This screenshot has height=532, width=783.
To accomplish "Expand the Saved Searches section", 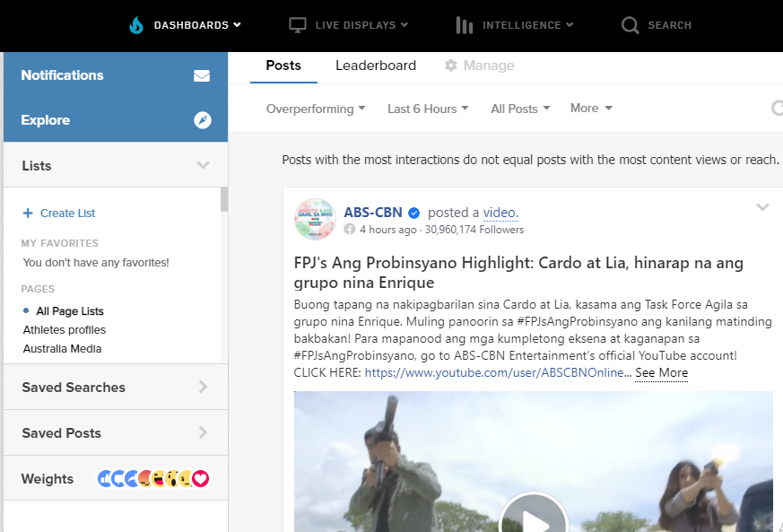I will coord(116,388).
